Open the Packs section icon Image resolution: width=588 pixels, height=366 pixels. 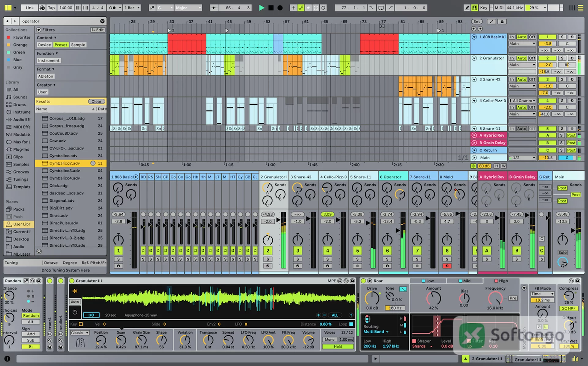pos(9,209)
